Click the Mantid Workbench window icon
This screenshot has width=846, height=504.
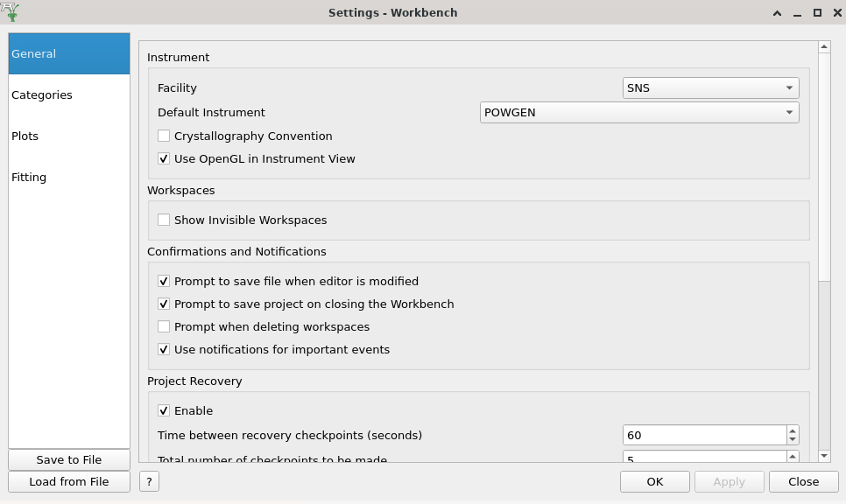[x=10, y=12]
